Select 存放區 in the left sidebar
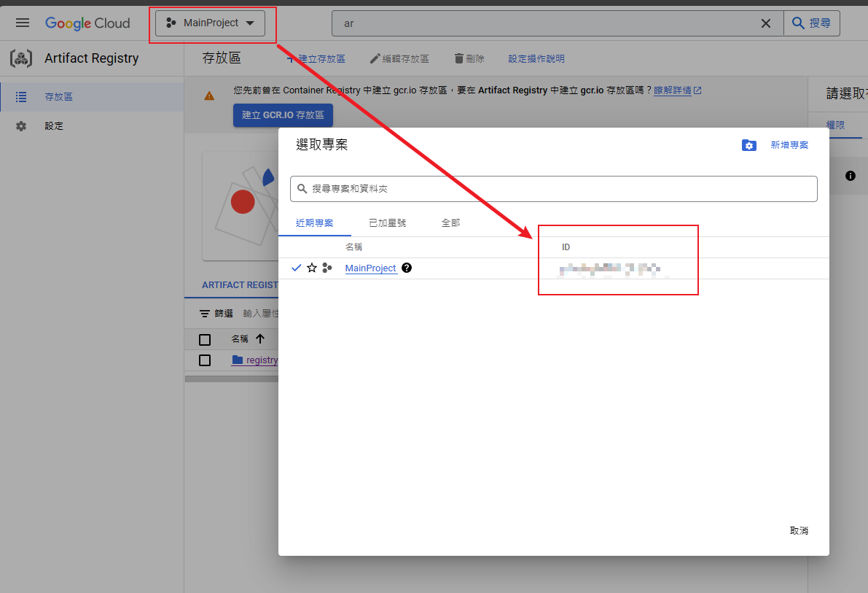This screenshot has height=593, width=868. (92, 97)
